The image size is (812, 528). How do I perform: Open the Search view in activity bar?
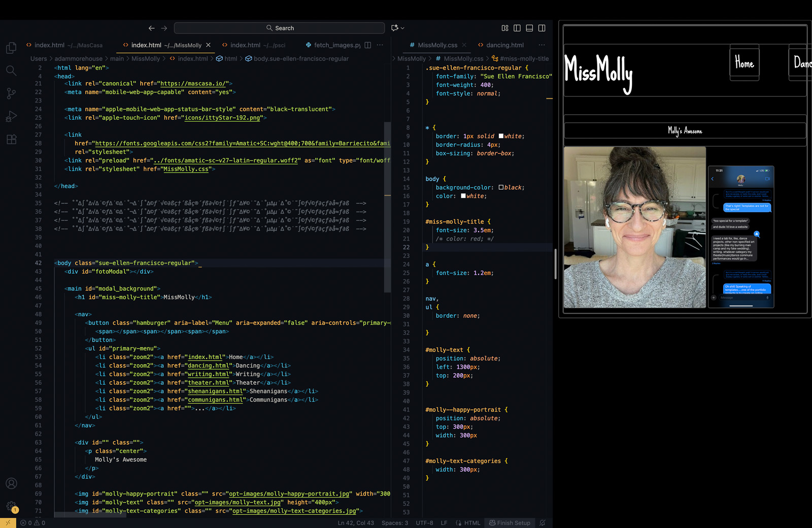click(11, 71)
